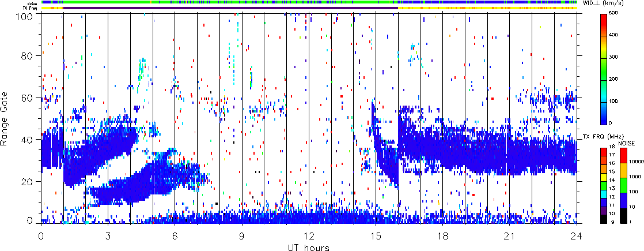Screen dimensions: 644x251
Task: Click tick label 21 on UT hours axis
Action: (x=510, y=236)
